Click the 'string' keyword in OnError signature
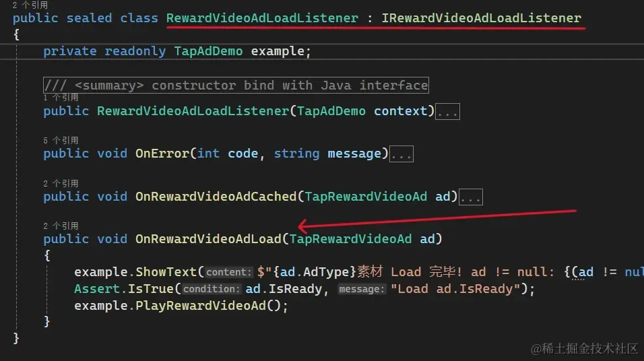 (296, 154)
